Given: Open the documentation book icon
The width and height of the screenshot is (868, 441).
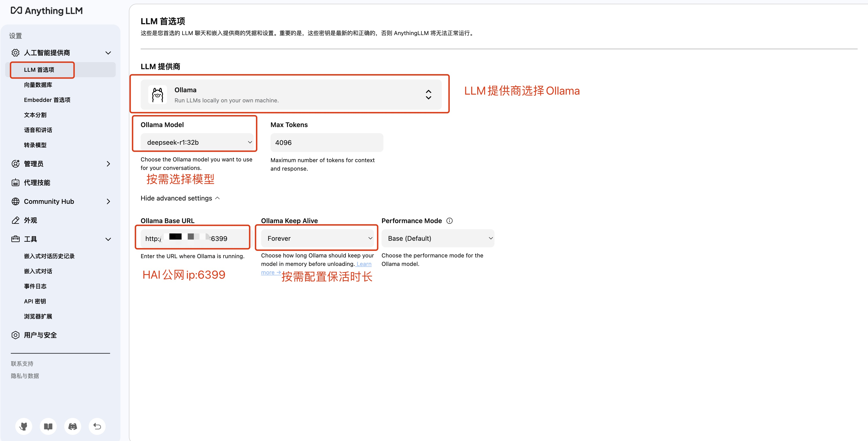Looking at the screenshot, I should click(x=48, y=426).
